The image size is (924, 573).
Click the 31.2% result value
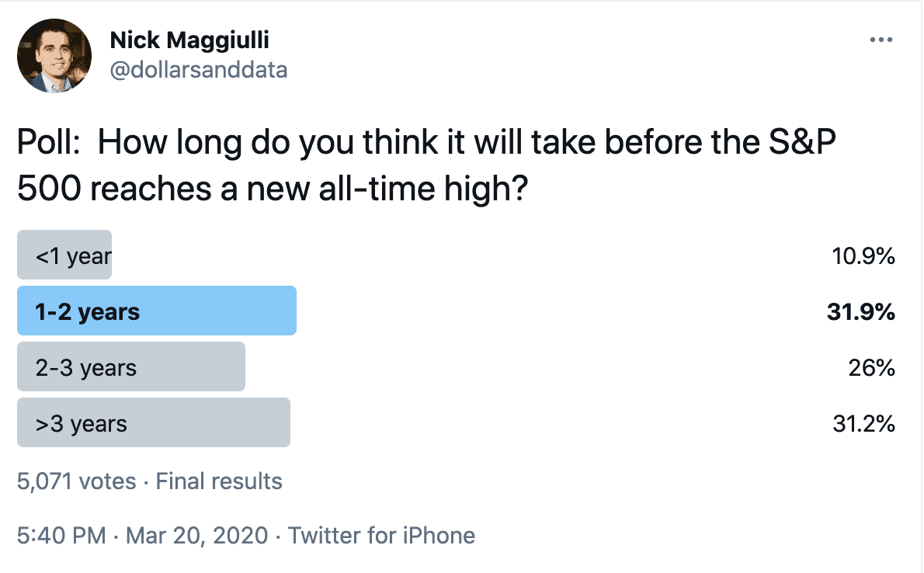pos(864,424)
